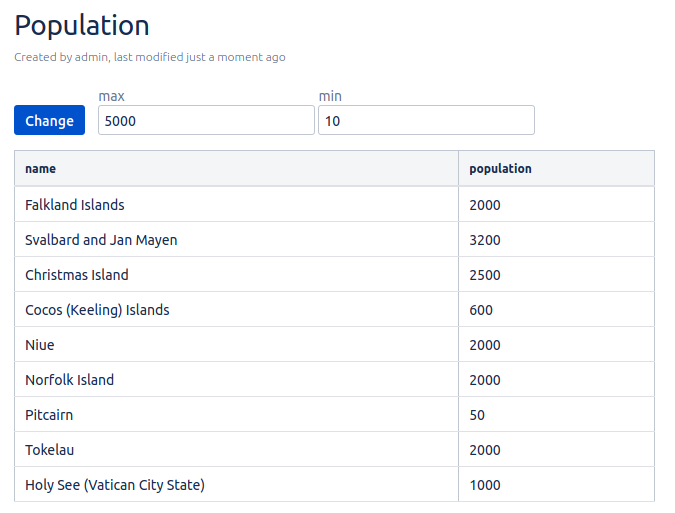Select the Svalbard and Jan Mayen cell
Screen dimensions: 675x513
101,240
